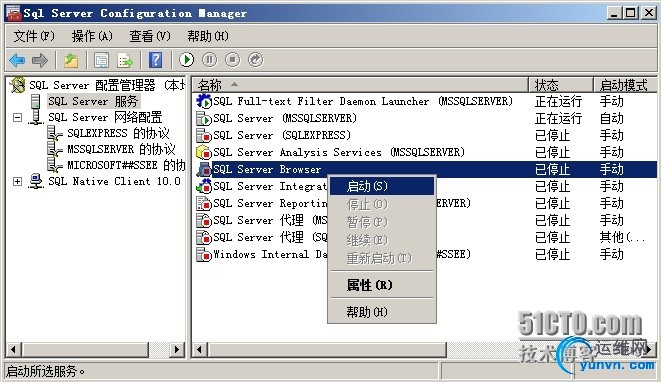Select SQL Server 网络配置 tree label
661x382 pixels.
coord(105,117)
